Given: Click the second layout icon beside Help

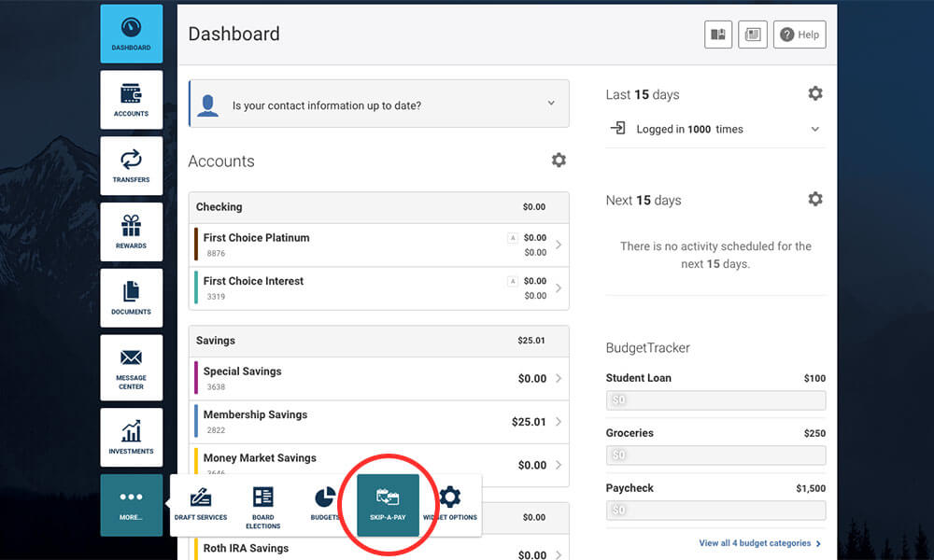Looking at the screenshot, I should (753, 35).
